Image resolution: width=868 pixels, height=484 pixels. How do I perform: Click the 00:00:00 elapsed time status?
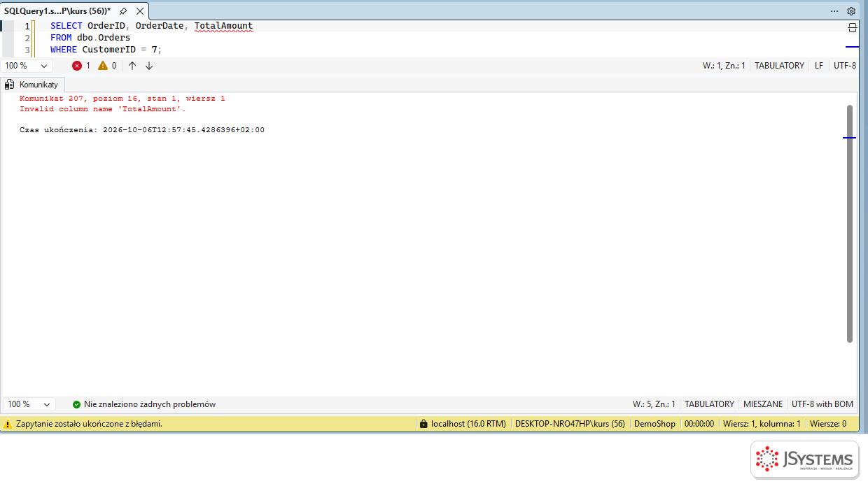click(699, 424)
